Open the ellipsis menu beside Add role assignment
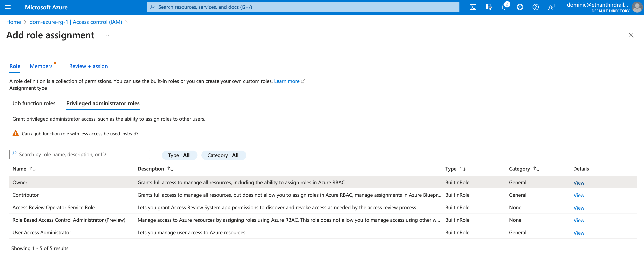The image size is (644, 255). (x=107, y=35)
